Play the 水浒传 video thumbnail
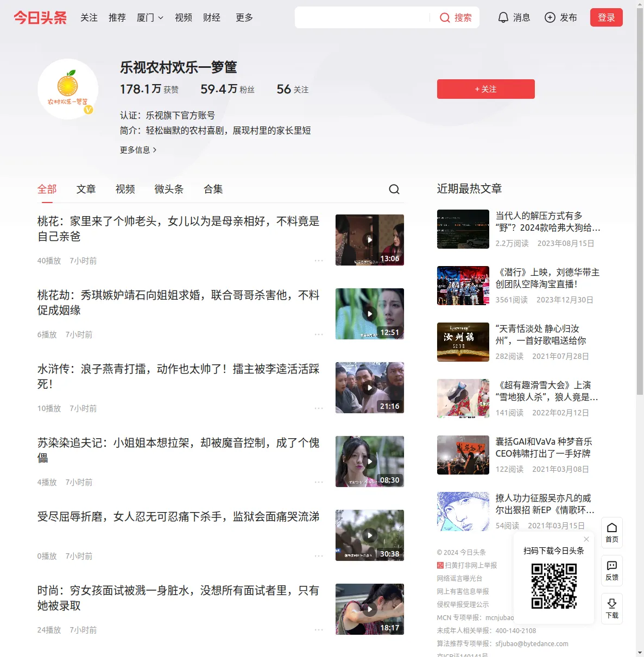644x657 pixels. tap(370, 388)
